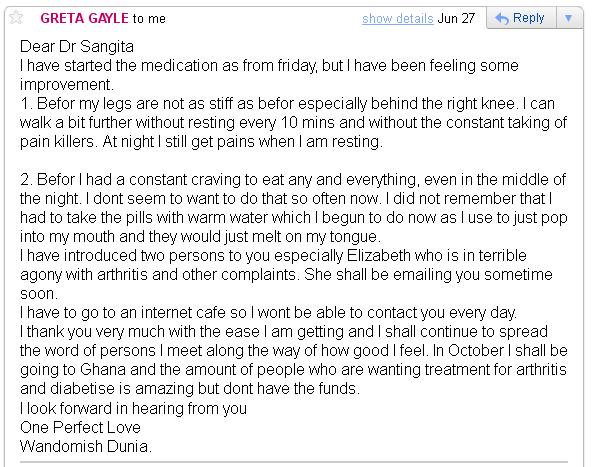Click the 'pain killers' text in paragraph one
Image resolution: width=595 pixels, height=467 pixels.
coord(57,142)
